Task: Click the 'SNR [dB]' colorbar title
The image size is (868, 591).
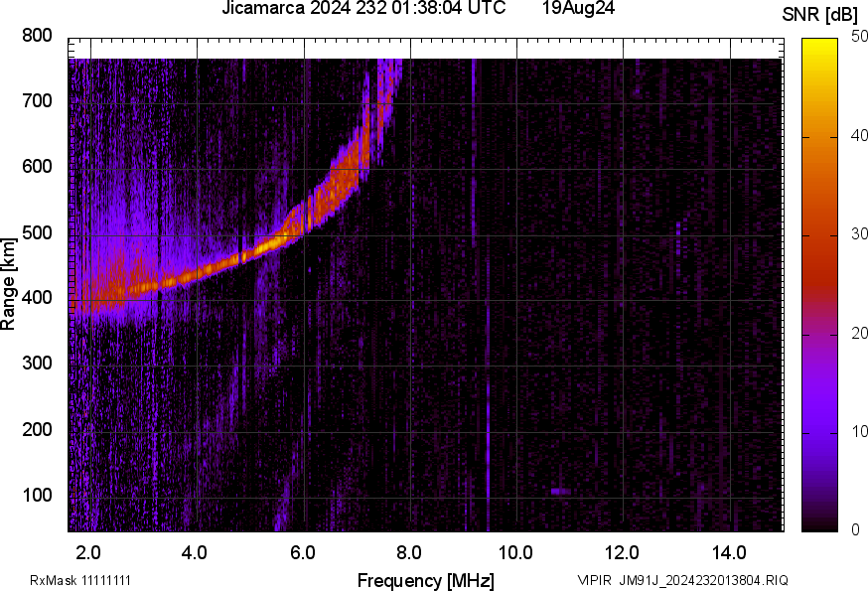Action: [x=820, y=15]
